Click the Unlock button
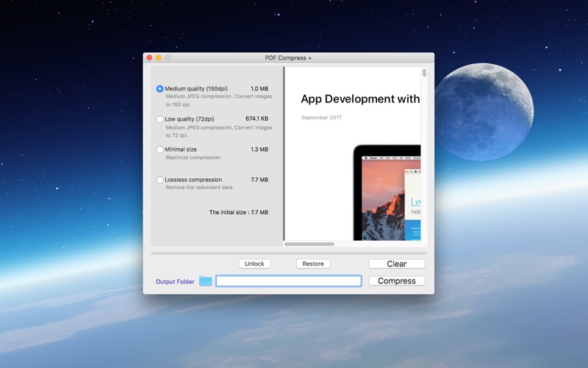 pyautogui.click(x=254, y=263)
